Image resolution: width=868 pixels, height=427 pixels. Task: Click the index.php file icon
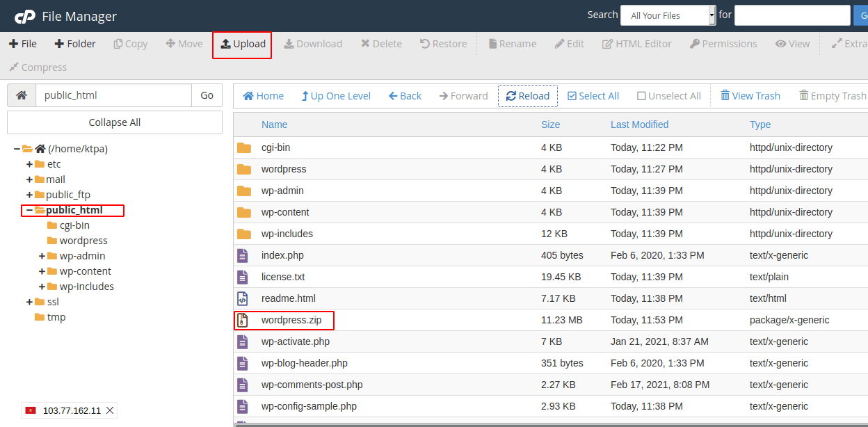[243, 255]
